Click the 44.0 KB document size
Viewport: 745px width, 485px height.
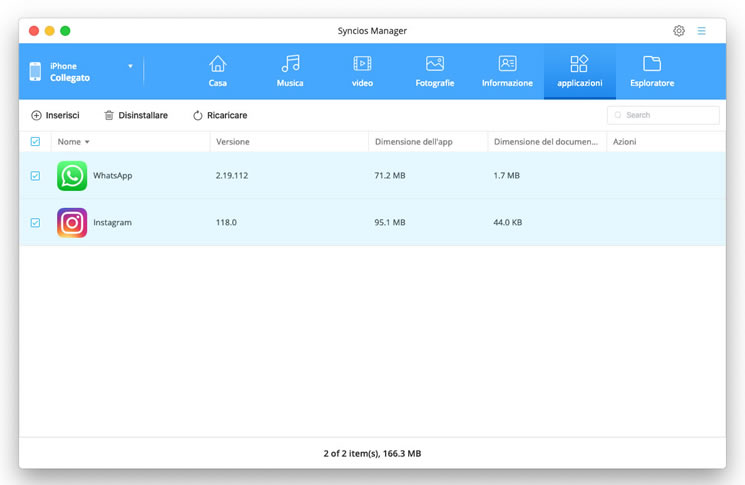click(507, 222)
